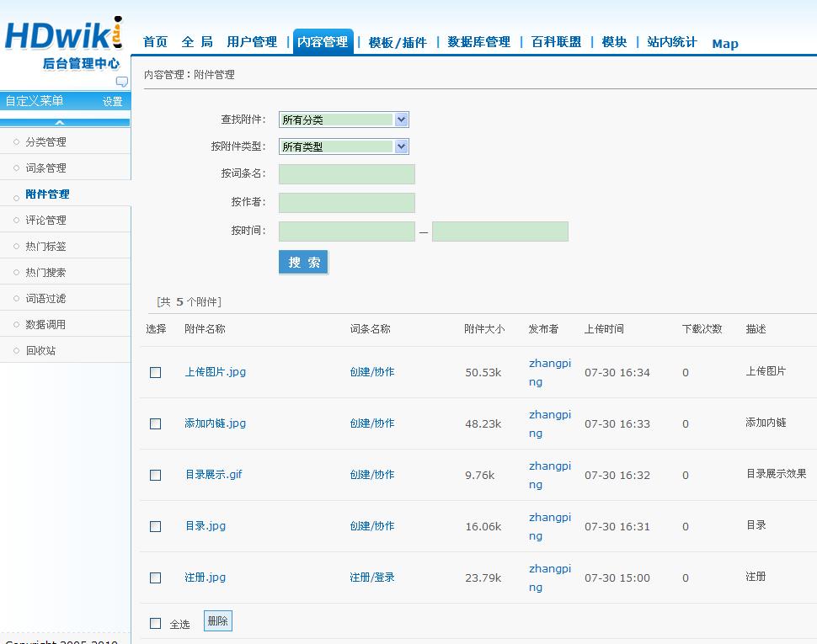Screen dimensions: 817x644
Task: Click the speech bubble icon under logo
Action: tap(122, 82)
